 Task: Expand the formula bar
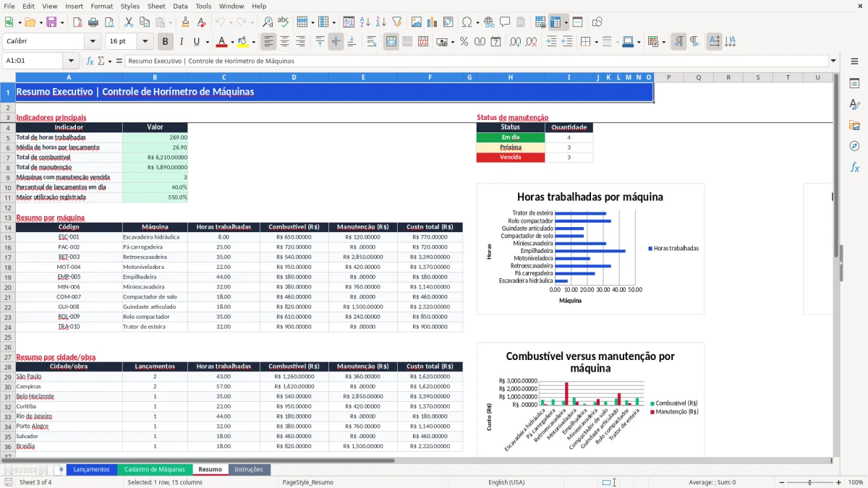833,61
